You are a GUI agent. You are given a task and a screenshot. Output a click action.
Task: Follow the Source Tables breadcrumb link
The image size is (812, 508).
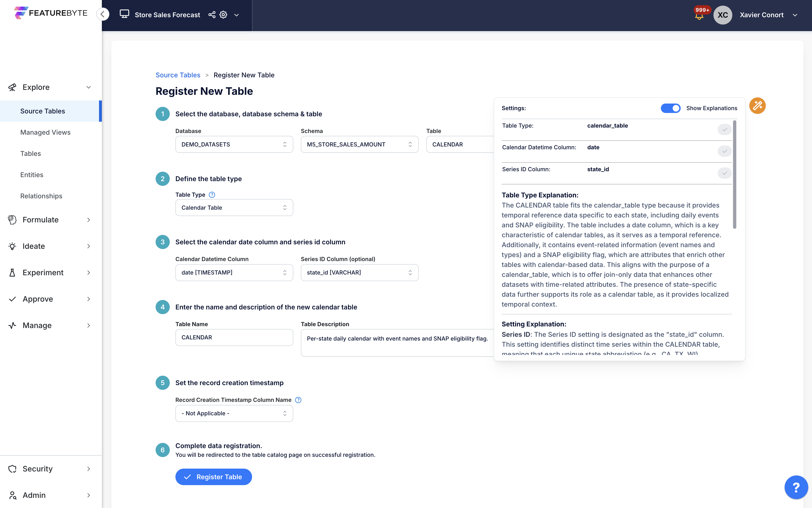click(178, 75)
